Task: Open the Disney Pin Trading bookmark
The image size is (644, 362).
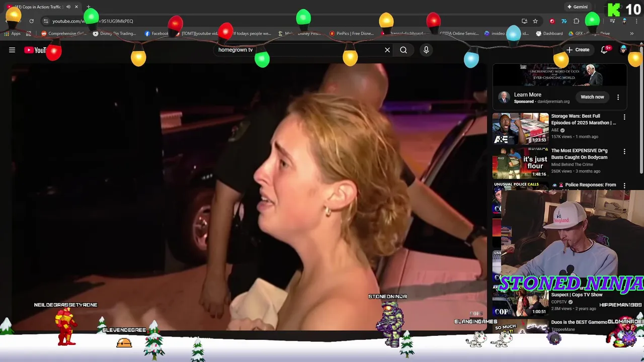Action: coord(115,34)
